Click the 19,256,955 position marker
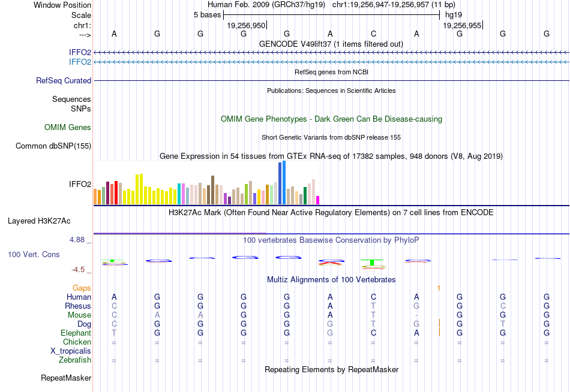570x392 pixels. click(463, 25)
